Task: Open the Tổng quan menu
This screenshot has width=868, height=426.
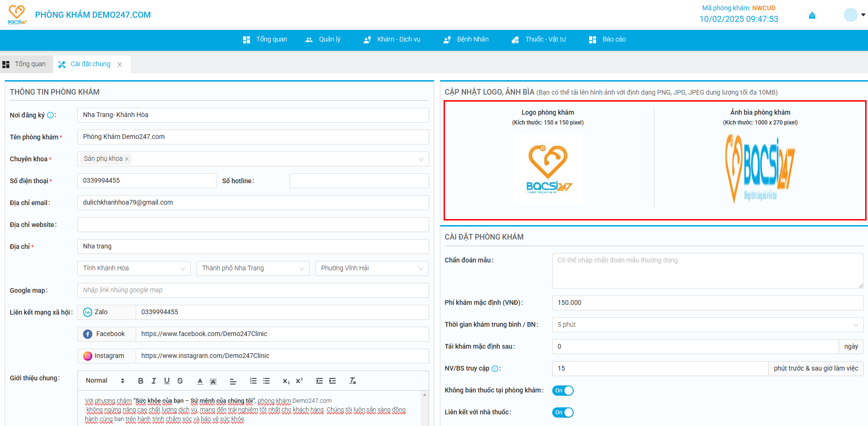Action: coord(265,40)
